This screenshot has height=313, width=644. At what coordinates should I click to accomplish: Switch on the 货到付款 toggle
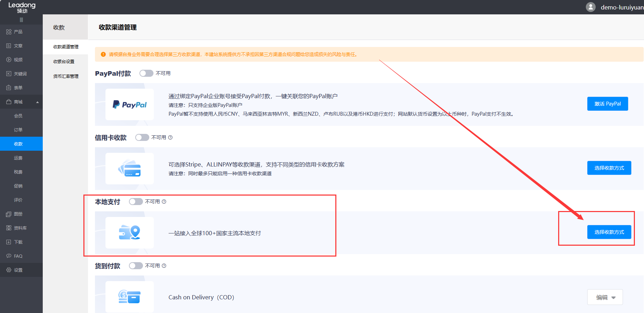pyautogui.click(x=136, y=266)
